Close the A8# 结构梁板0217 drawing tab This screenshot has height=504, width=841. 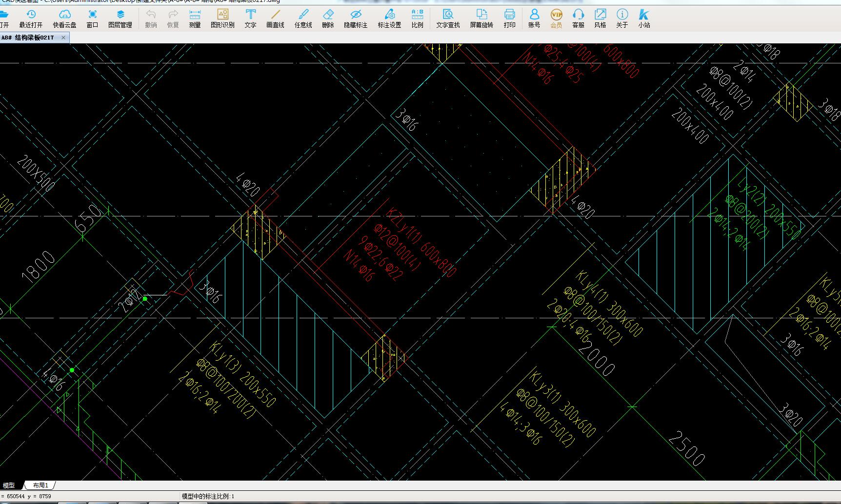click(x=63, y=38)
